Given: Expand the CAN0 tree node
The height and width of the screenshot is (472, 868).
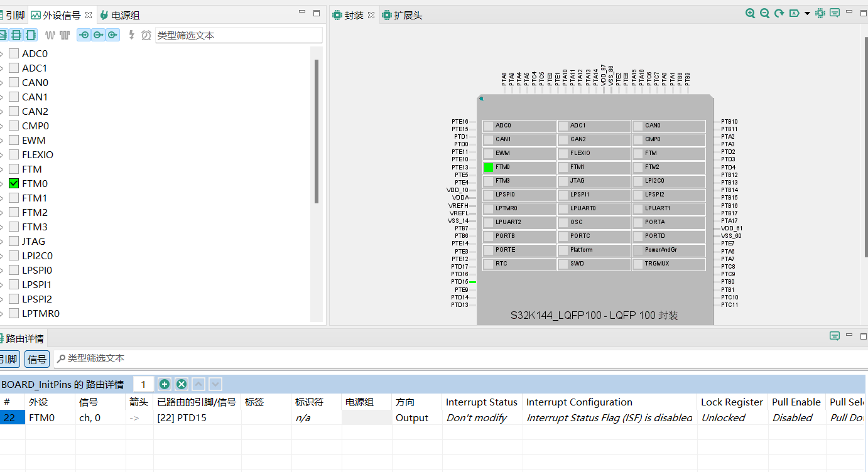Looking at the screenshot, I should [x=2, y=83].
